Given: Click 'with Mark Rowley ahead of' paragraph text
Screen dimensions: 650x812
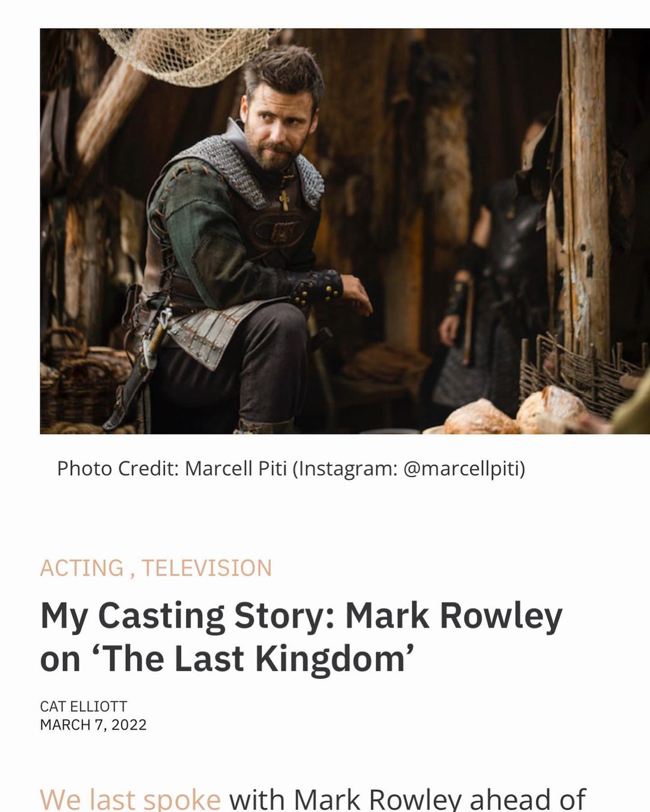Looking at the screenshot, I should click(407, 799).
